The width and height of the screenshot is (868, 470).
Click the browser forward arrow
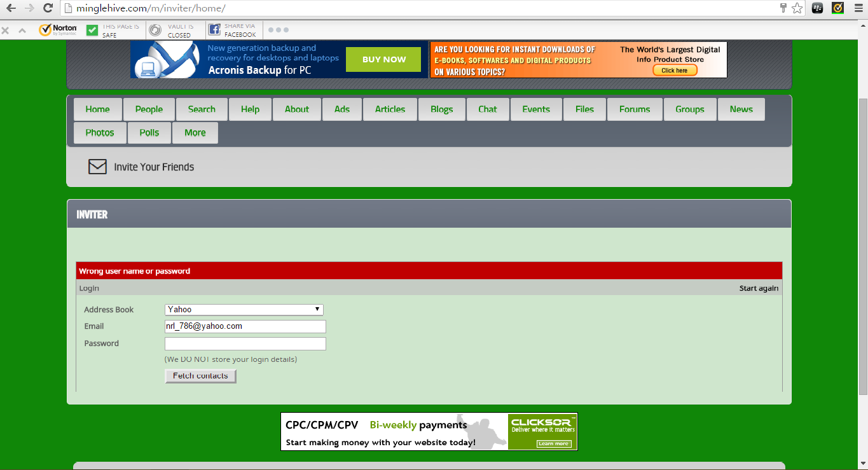click(x=29, y=8)
